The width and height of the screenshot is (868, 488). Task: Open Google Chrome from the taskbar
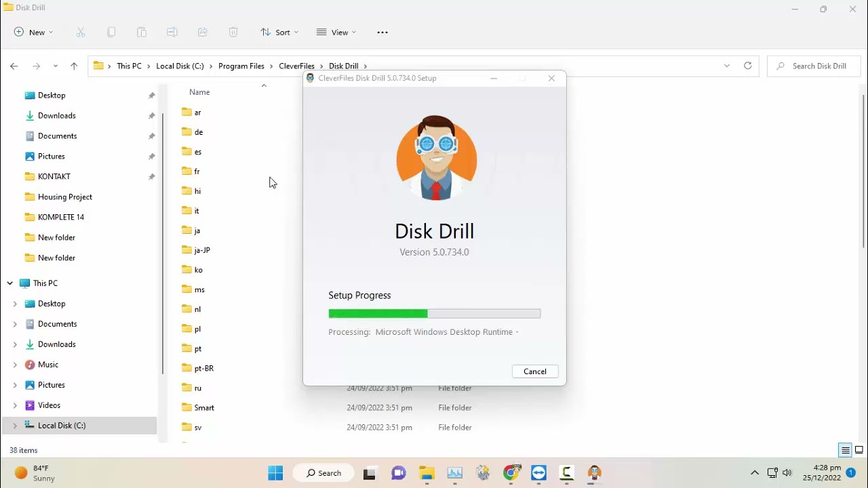511,473
